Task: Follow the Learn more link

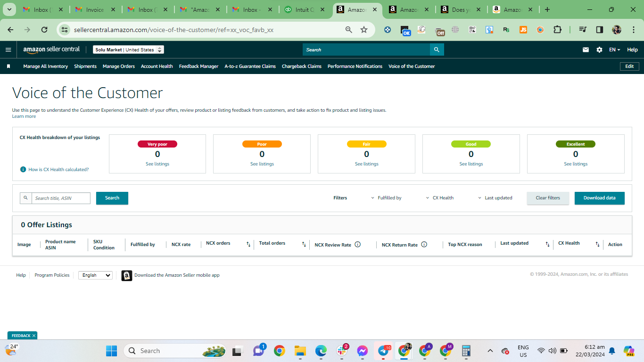Action: tap(24, 116)
